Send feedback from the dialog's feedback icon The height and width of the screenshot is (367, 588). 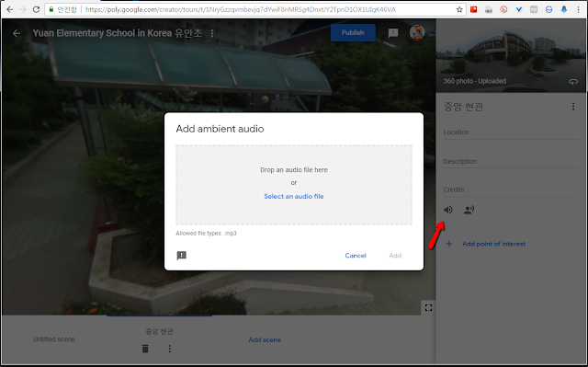click(182, 256)
